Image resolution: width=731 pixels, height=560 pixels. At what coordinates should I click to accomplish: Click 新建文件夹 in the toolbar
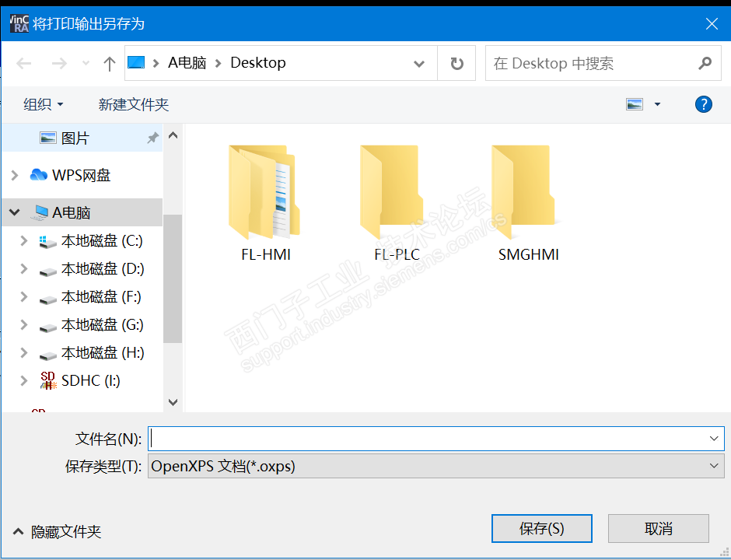point(133,104)
